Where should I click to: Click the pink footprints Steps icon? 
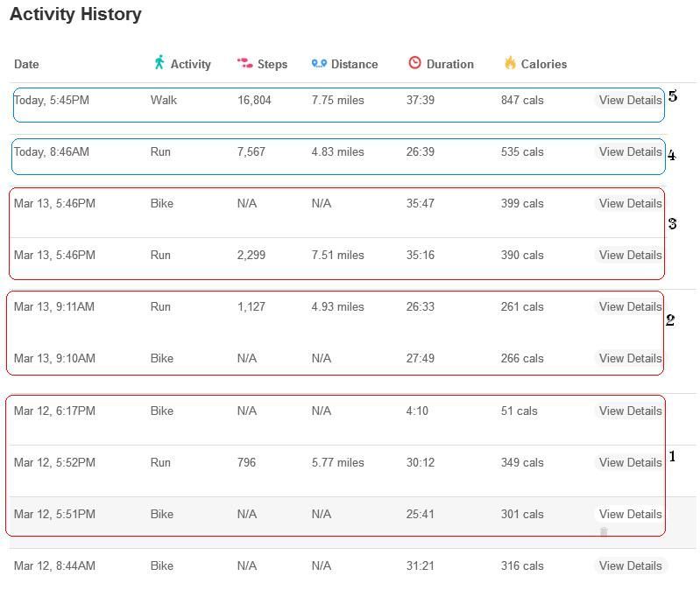point(244,63)
